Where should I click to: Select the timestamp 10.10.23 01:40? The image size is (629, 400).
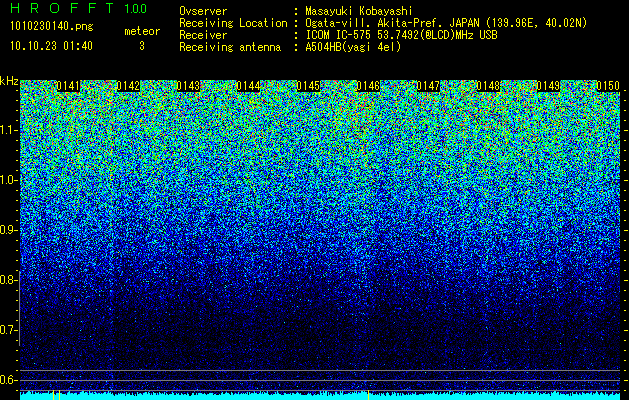(51, 46)
